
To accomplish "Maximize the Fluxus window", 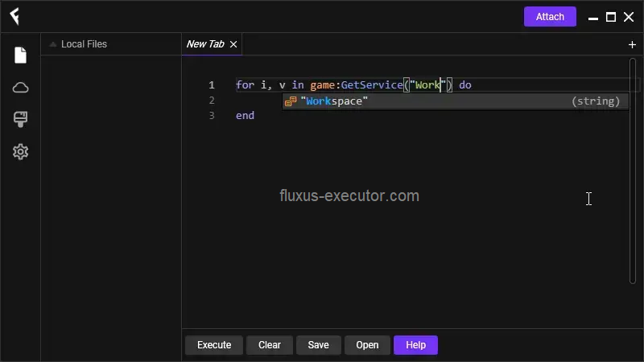I will coord(611,17).
